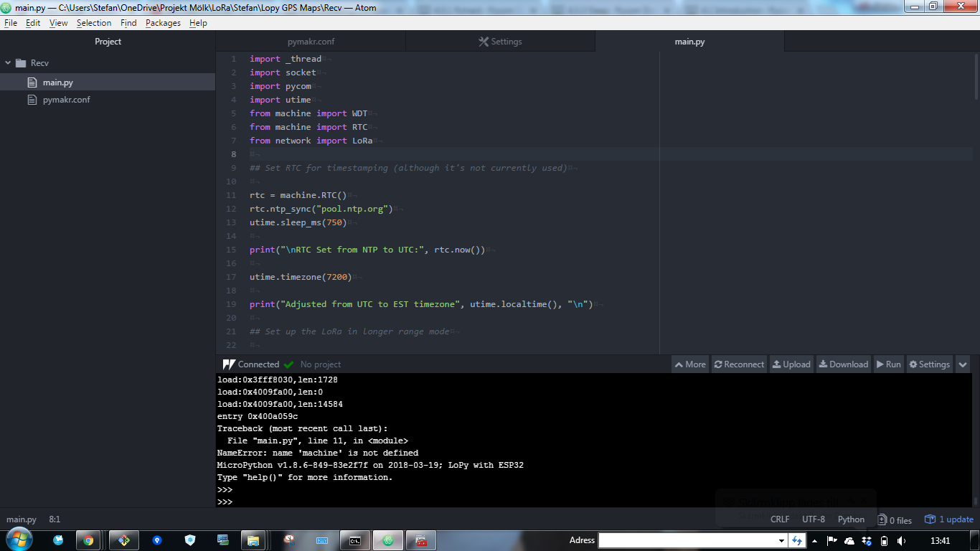Click the green Connected checkmark
This screenshot has height=551, width=980.
288,364
